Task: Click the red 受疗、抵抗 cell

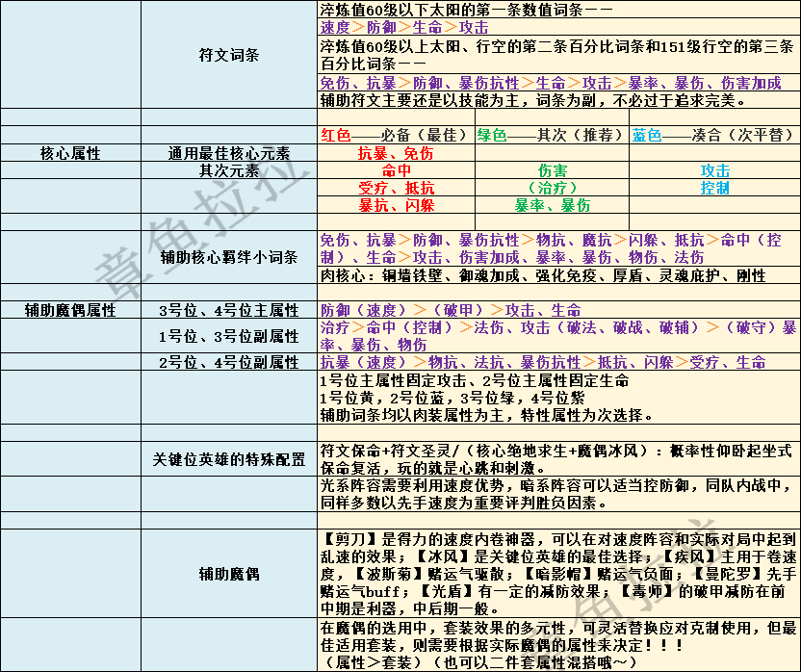Action: click(x=395, y=188)
